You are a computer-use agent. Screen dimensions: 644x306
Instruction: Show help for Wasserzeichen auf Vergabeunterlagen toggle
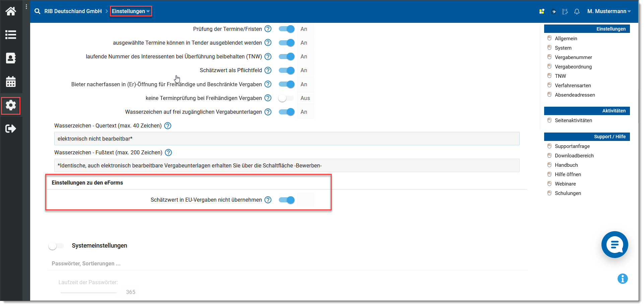[x=268, y=112]
